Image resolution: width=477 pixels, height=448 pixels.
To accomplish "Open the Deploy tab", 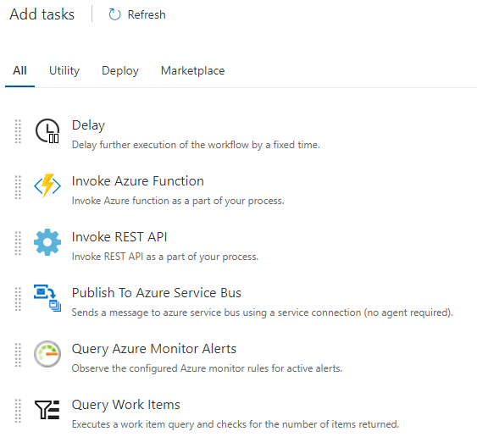I will 120,71.
